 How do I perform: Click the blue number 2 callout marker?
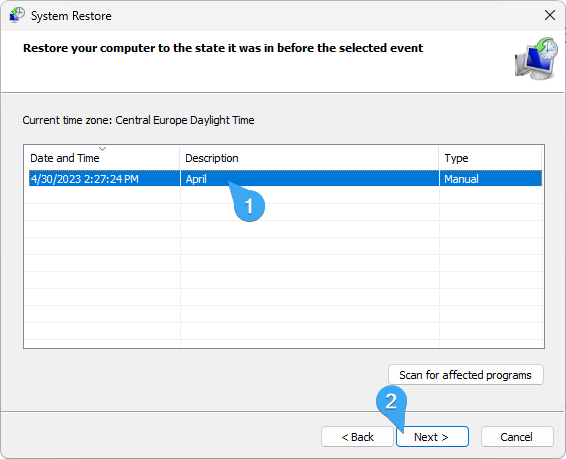click(391, 402)
